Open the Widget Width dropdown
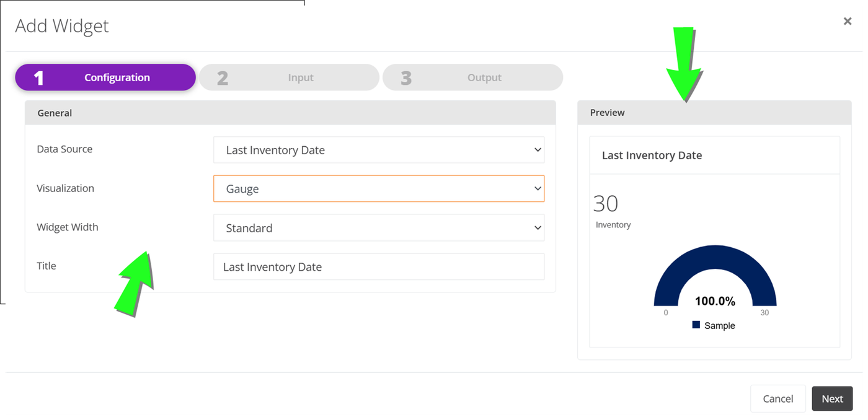This screenshot has width=868, height=420. coord(379,228)
